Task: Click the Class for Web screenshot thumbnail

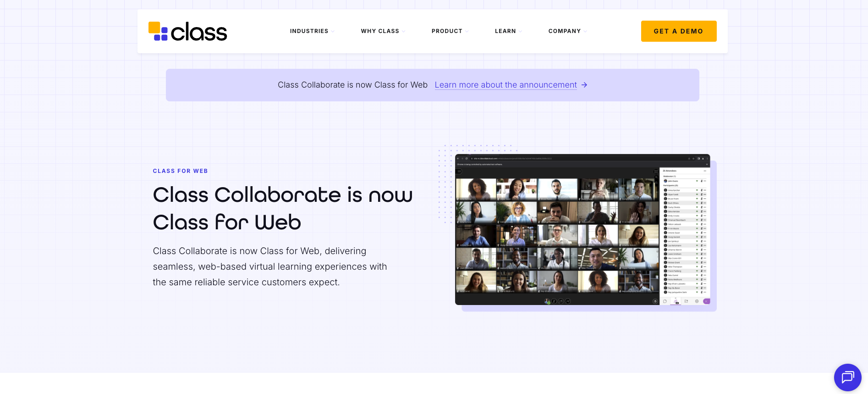Action: click(582, 229)
